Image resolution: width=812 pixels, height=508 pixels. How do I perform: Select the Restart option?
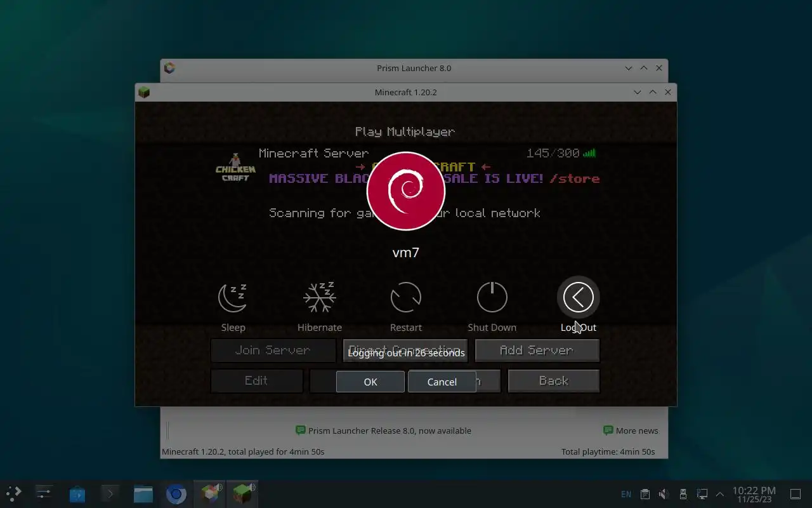[x=406, y=297]
